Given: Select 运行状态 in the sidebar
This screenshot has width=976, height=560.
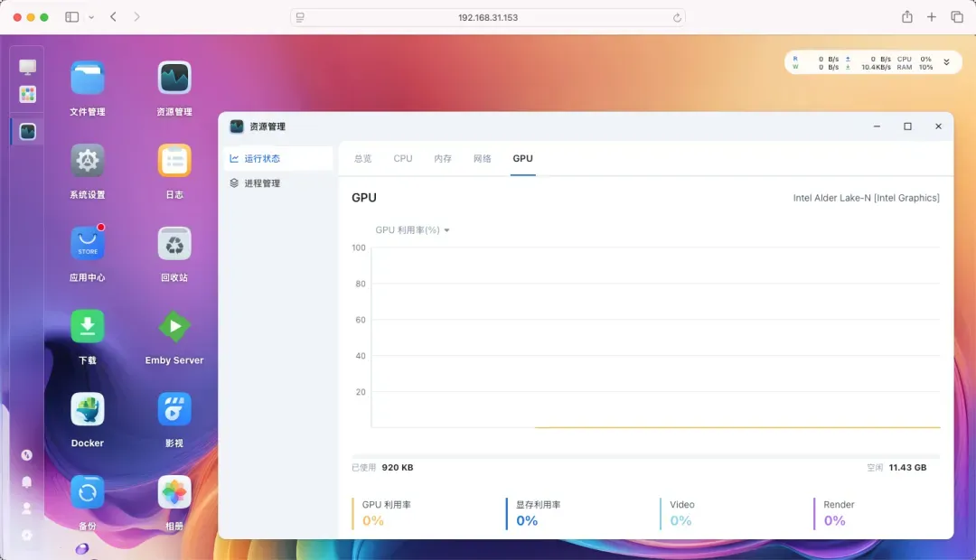Looking at the screenshot, I should click(262, 159).
